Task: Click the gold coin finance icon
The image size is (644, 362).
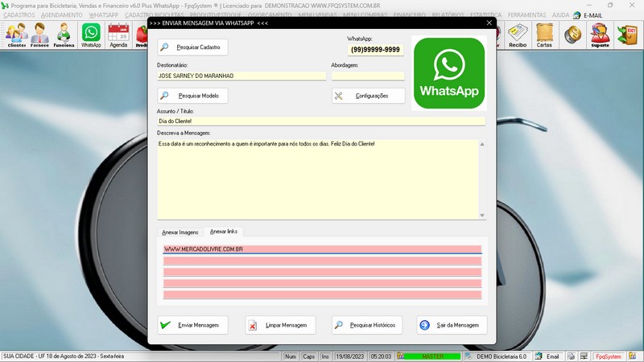Action: [572, 35]
